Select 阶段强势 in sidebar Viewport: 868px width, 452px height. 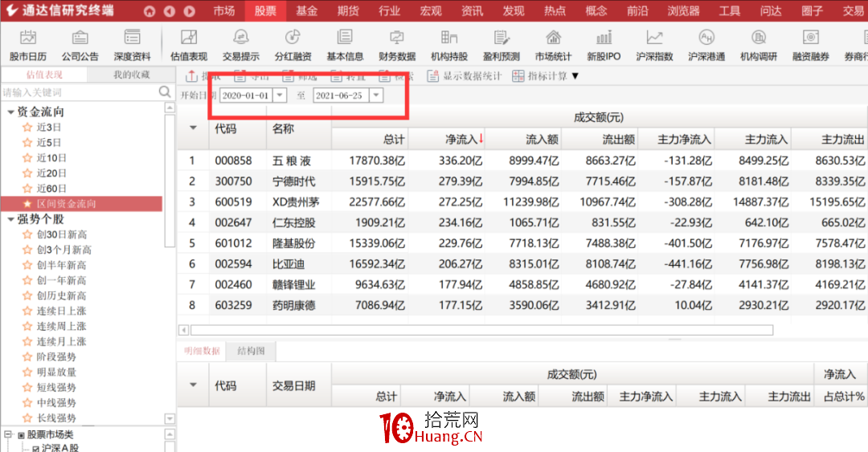[x=56, y=356]
